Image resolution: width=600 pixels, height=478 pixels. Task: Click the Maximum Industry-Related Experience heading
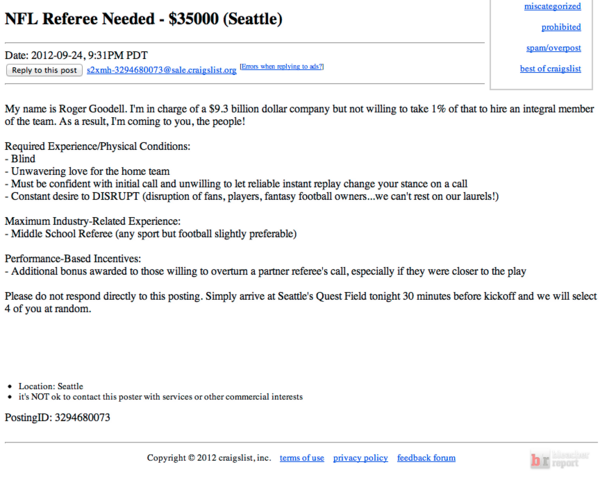93,221
